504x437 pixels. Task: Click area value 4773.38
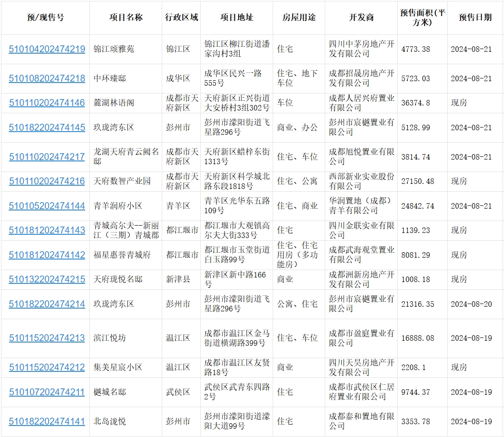pos(416,49)
